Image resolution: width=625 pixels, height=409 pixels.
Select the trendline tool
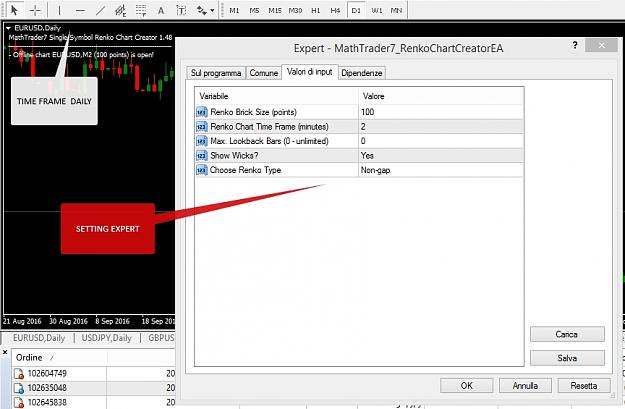click(100, 10)
